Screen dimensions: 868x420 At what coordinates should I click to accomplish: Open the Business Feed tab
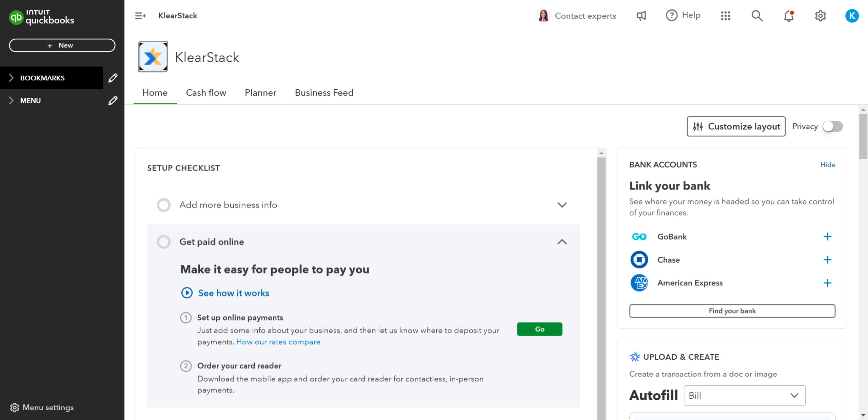pyautogui.click(x=324, y=93)
